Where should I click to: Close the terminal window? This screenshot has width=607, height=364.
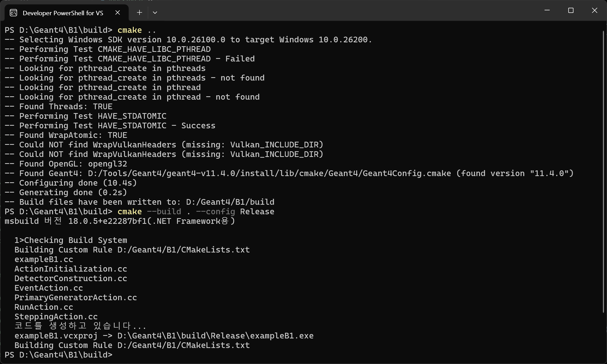[x=595, y=10]
